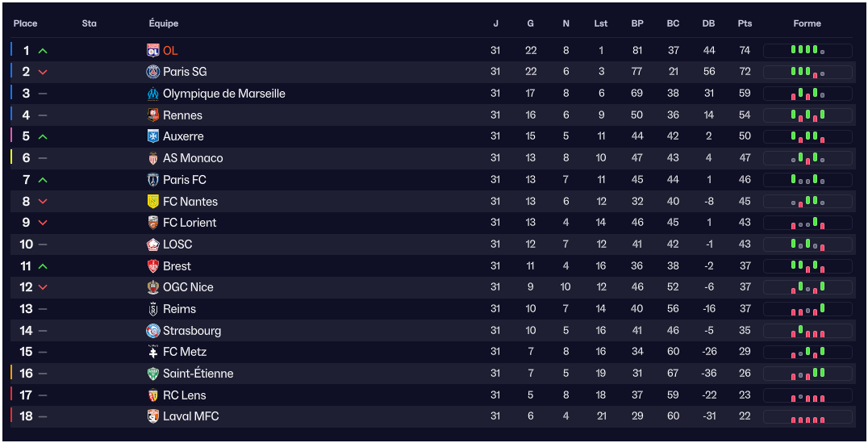
Task: Click the form graph for Reims
Action: tap(807, 309)
